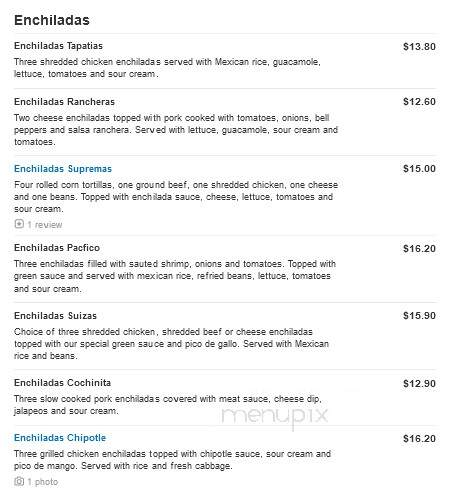454x498 pixels.
Task: Click the camera photo icon under Chipotle
Action: pos(19,481)
